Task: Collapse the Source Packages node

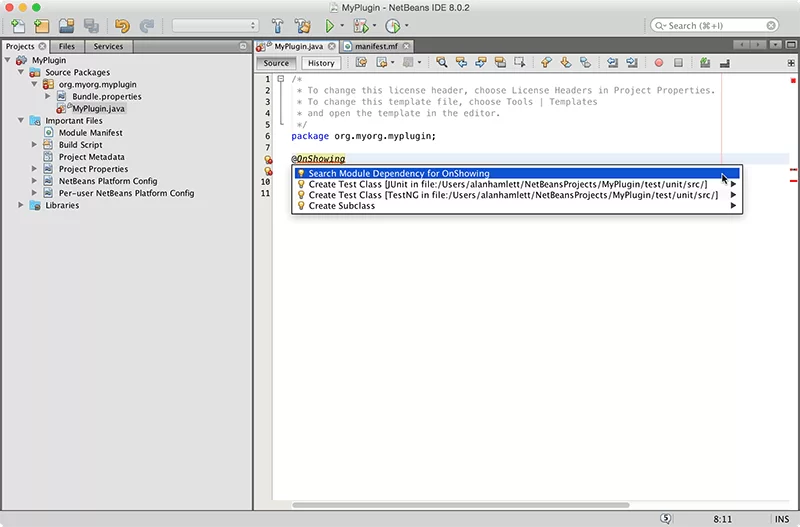Action: click(x=21, y=72)
